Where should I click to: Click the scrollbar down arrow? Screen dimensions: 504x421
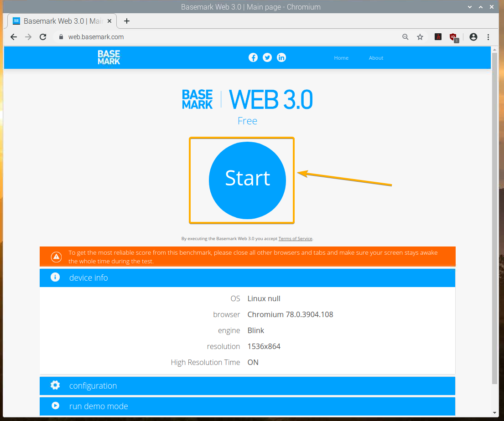pyautogui.click(x=495, y=413)
